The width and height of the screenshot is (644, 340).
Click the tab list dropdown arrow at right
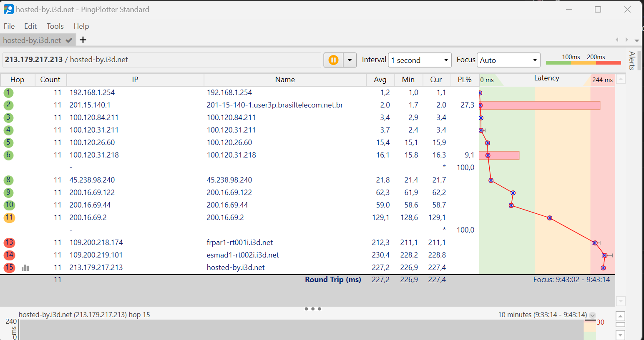(x=636, y=40)
